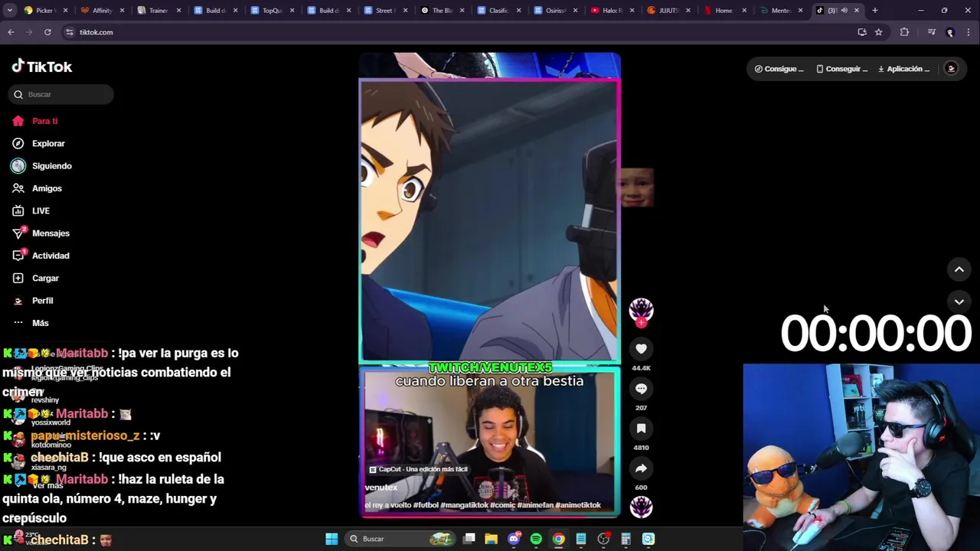
Task: Like the video with heart icon
Action: click(641, 349)
